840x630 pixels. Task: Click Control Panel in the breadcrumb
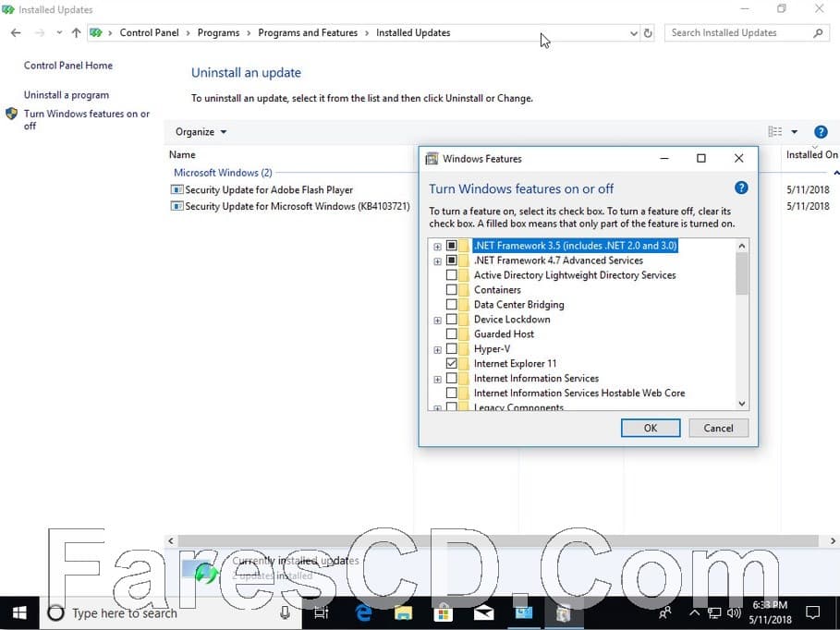coord(149,32)
